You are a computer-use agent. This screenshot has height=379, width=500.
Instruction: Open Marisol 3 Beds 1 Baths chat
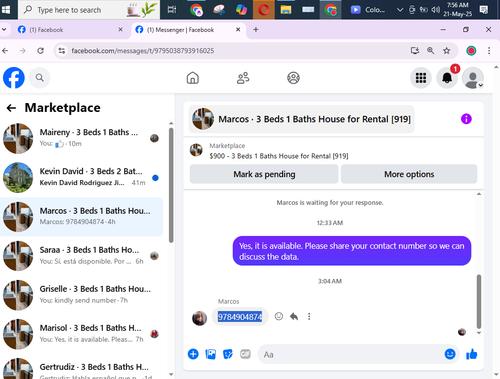[81, 333]
